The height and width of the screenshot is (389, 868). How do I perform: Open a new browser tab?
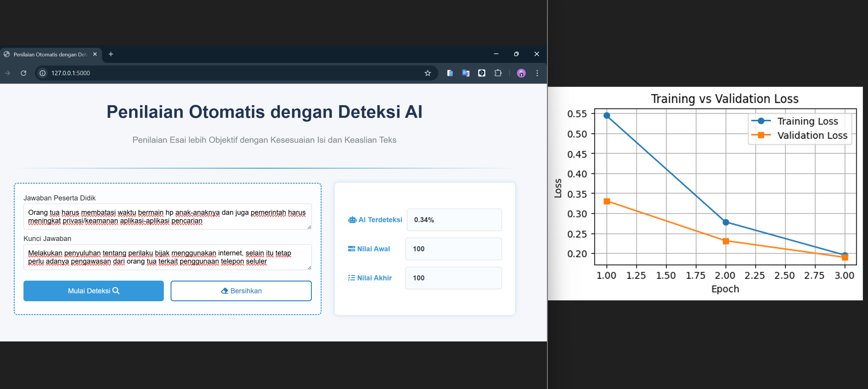[111, 54]
